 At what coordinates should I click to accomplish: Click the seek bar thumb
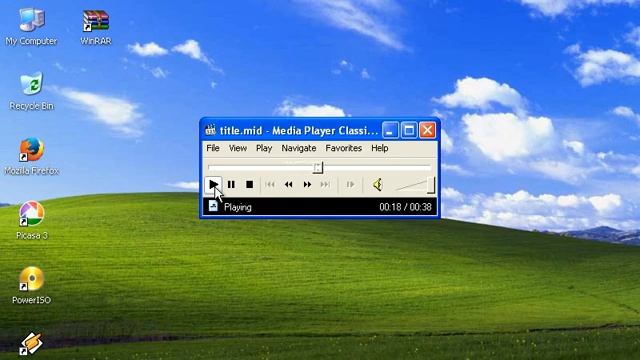pyautogui.click(x=318, y=167)
